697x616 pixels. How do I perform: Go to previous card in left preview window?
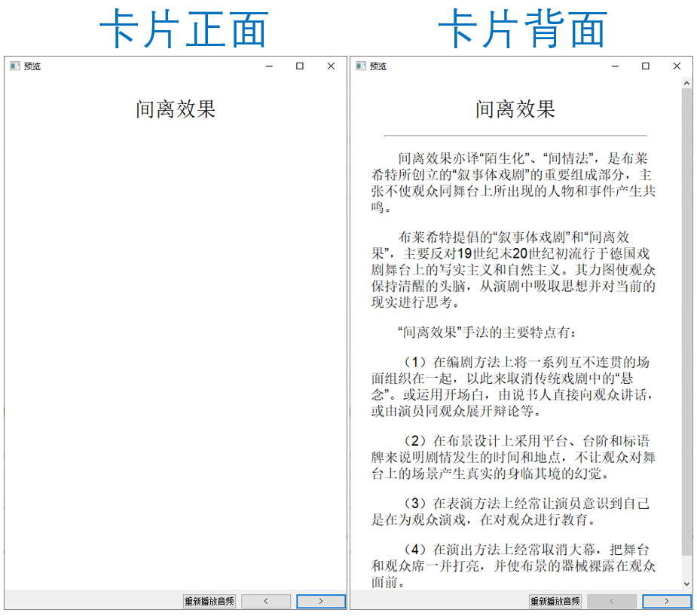pyautogui.click(x=266, y=602)
